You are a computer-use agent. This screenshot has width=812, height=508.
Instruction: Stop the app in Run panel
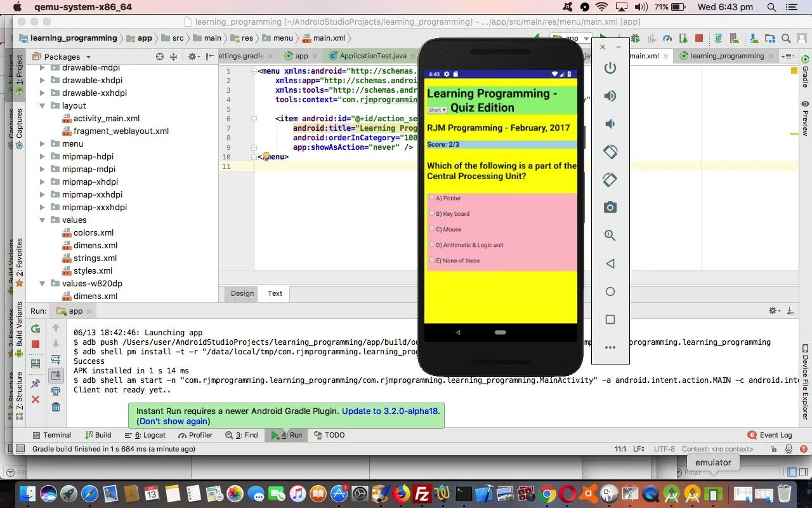click(36, 344)
